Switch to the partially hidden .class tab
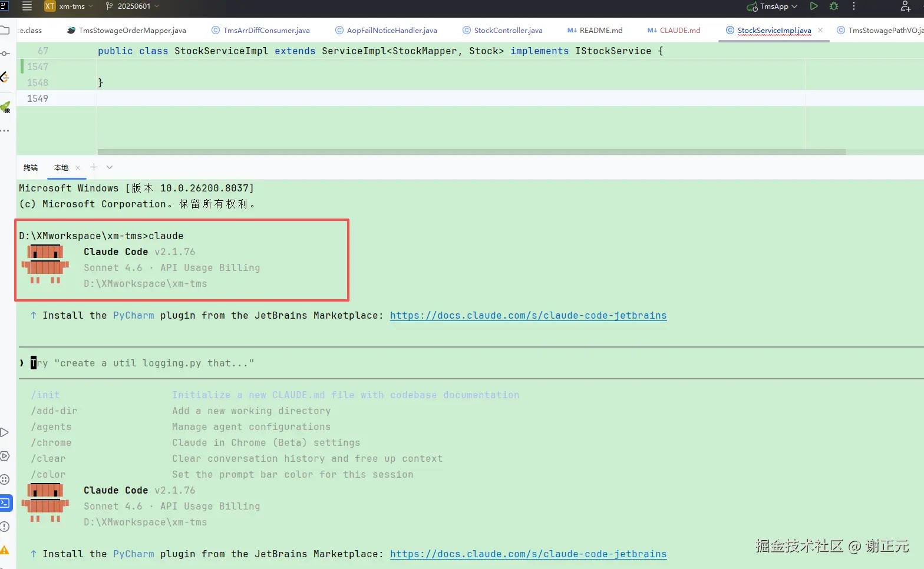This screenshot has height=569, width=924. pyautogui.click(x=31, y=30)
